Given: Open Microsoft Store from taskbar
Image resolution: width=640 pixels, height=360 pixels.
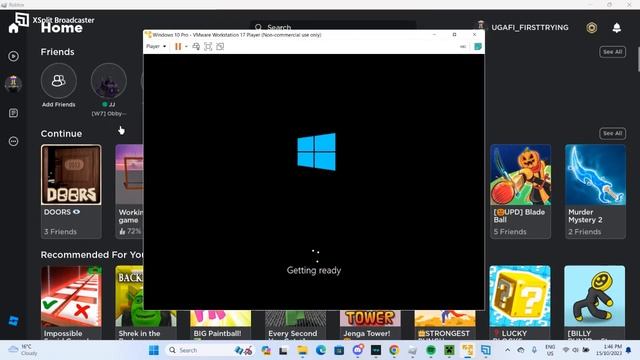Looking at the screenshot, I should [339, 350].
